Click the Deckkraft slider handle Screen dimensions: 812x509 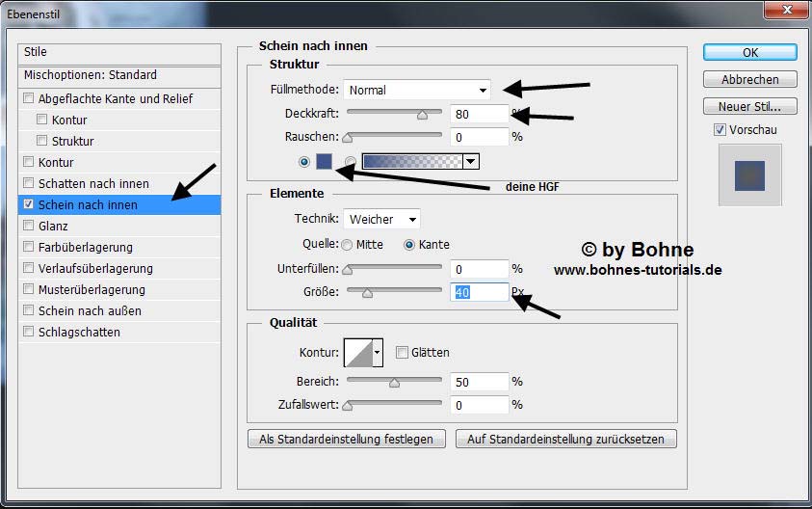pyautogui.click(x=422, y=114)
